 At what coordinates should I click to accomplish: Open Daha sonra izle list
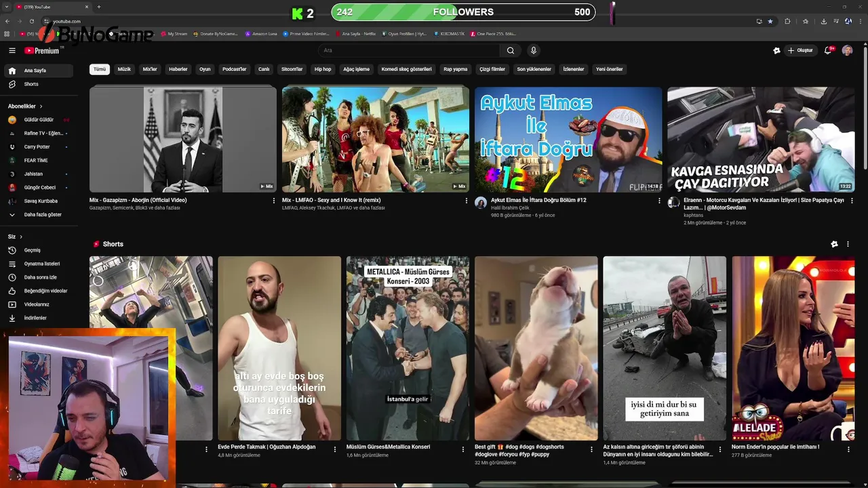click(39, 277)
